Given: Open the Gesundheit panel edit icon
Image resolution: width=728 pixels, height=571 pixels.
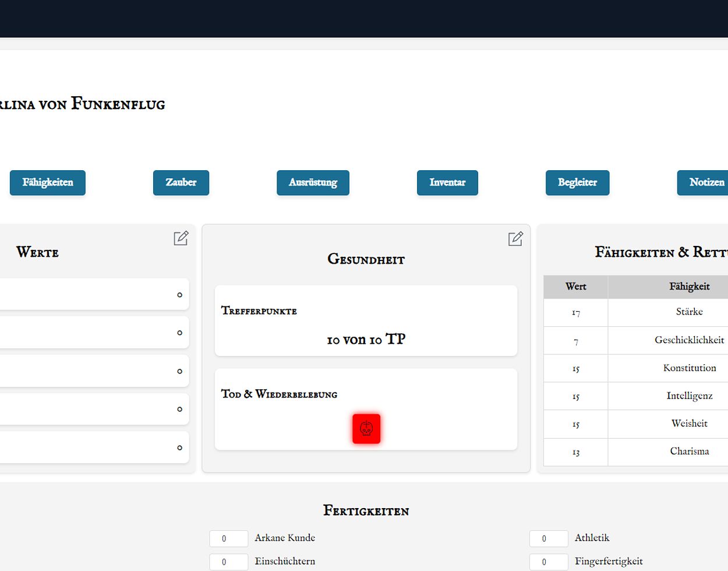Looking at the screenshot, I should (x=515, y=239).
